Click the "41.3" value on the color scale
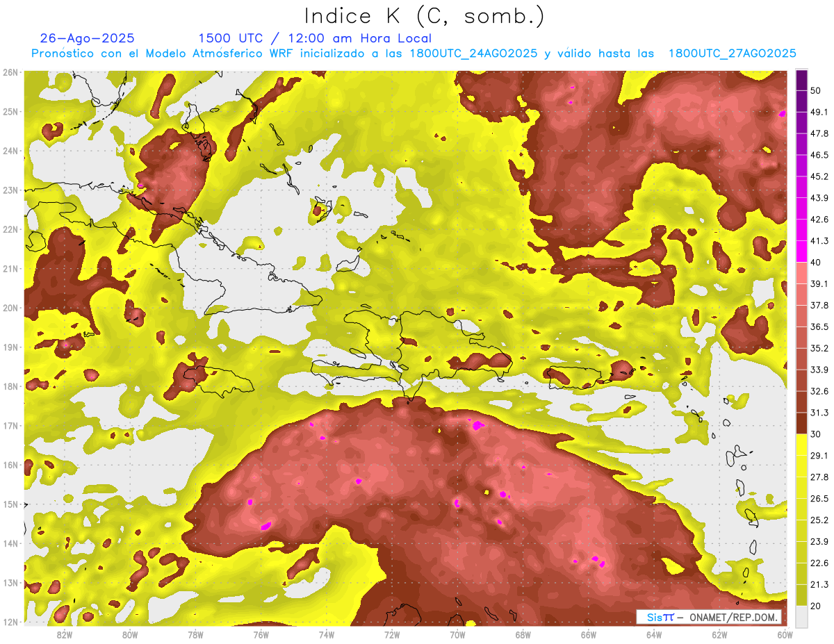The image size is (834, 644). (x=819, y=241)
